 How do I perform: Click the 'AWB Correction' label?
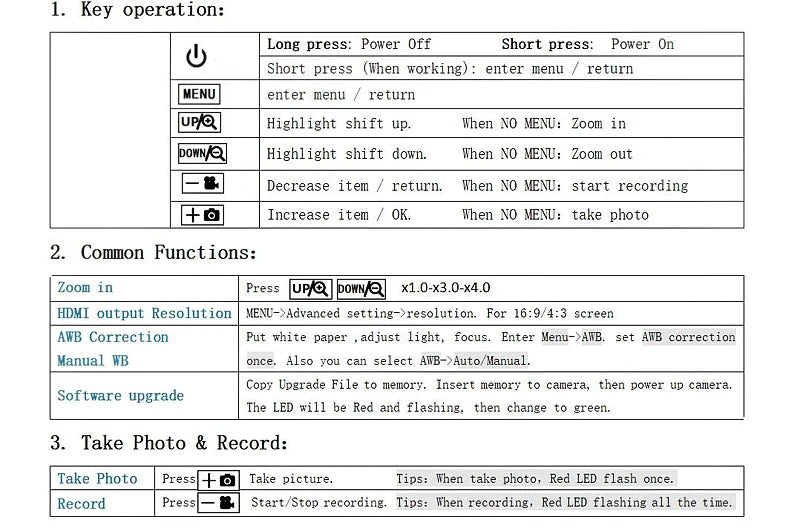pos(113,337)
